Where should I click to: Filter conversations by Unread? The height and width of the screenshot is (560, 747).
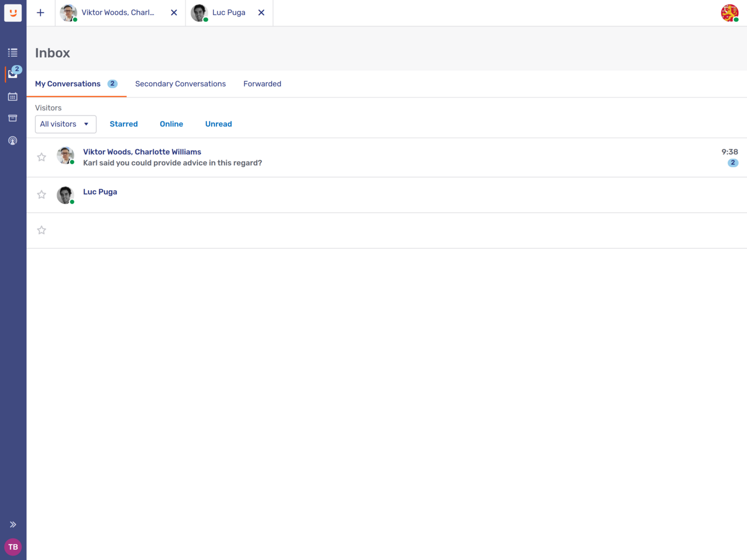[218, 124]
